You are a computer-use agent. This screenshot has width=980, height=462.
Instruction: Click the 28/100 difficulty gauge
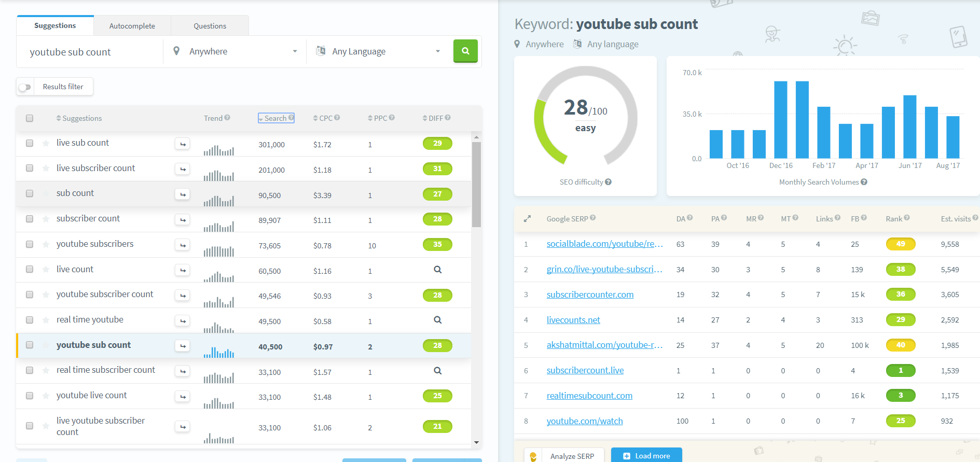(x=586, y=116)
